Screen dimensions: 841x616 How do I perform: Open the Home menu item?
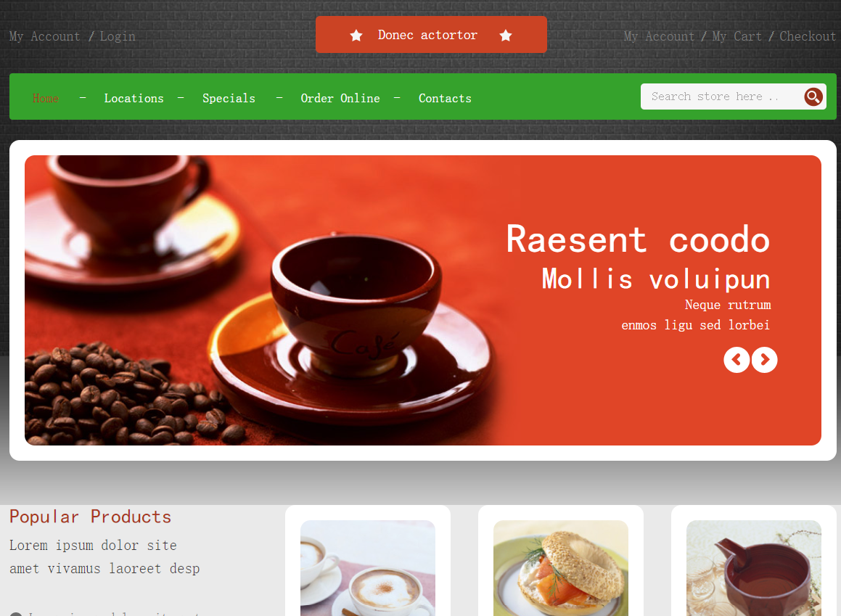(46, 98)
